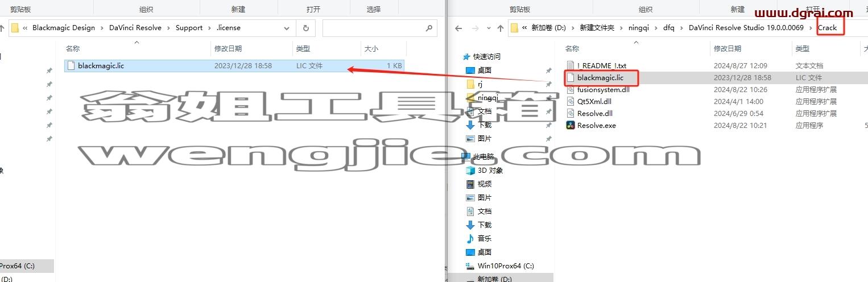Click .license breadcrumb segment

[x=228, y=28]
